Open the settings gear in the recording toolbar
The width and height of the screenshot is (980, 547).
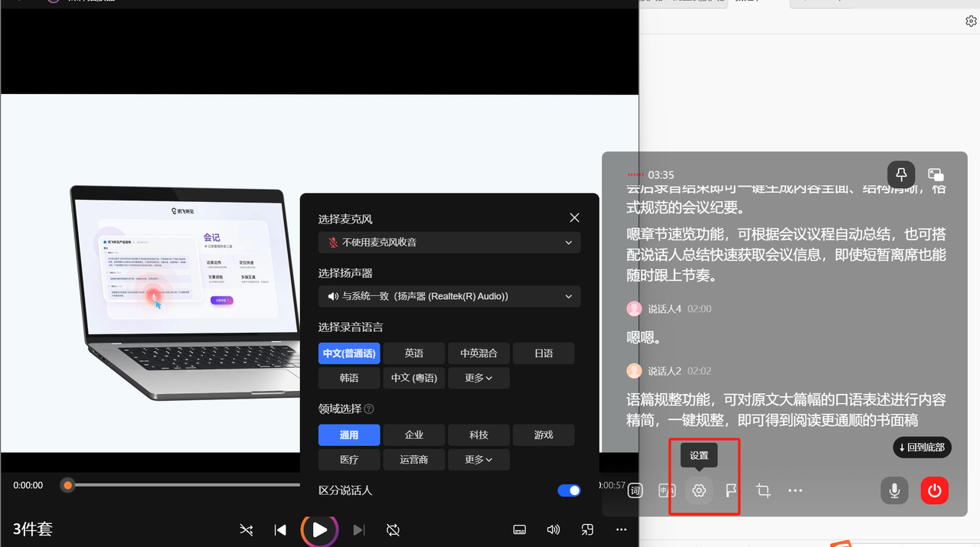tap(698, 490)
